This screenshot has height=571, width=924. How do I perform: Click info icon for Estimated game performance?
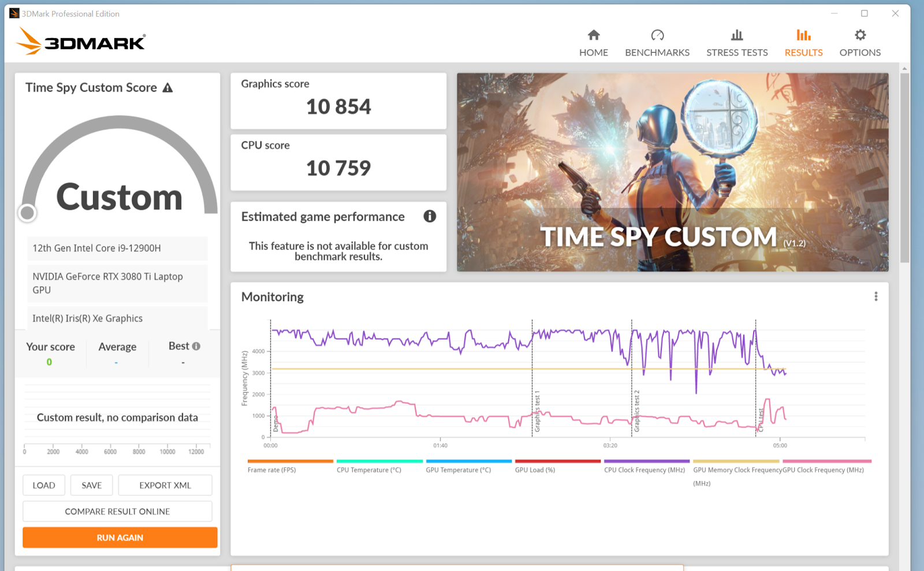pos(430,216)
